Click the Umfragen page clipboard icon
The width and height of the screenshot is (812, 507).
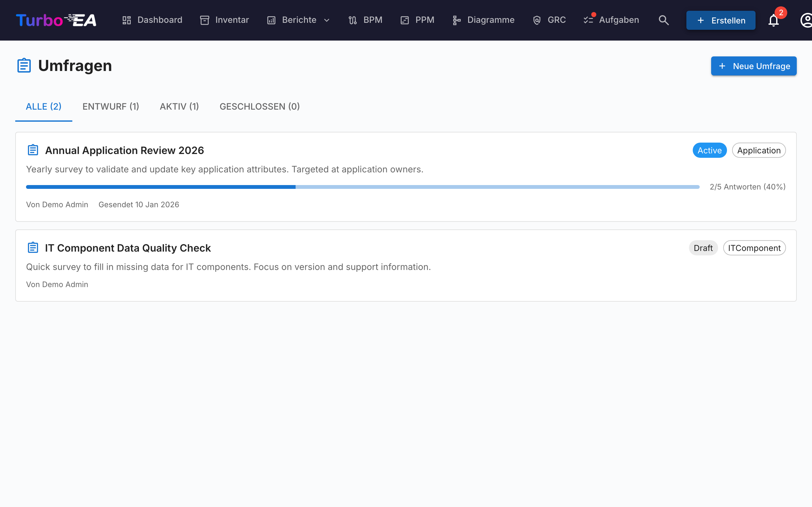[24, 65]
